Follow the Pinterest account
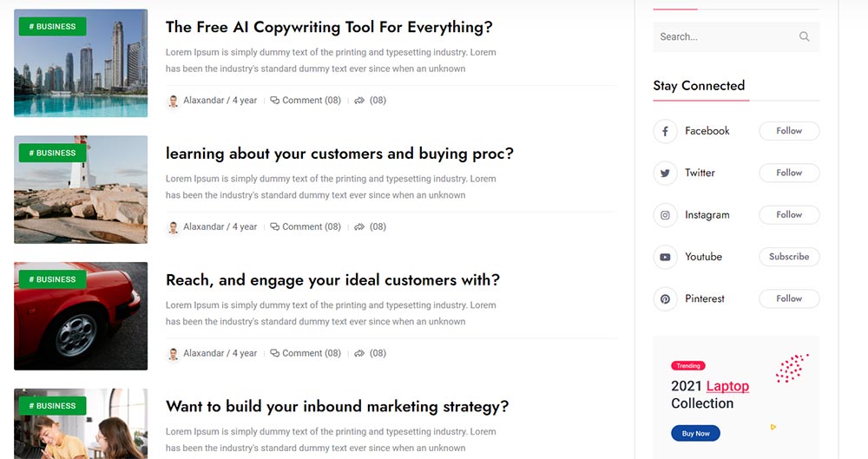 click(x=789, y=298)
